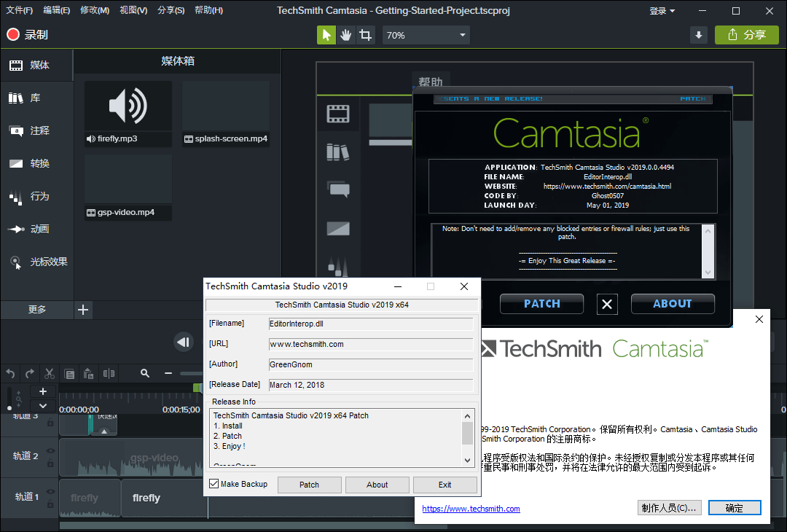The height and width of the screenshot is (532, 787).
Task: Click the redo arrow in timeline toolbar
Action: pos(30,373)
